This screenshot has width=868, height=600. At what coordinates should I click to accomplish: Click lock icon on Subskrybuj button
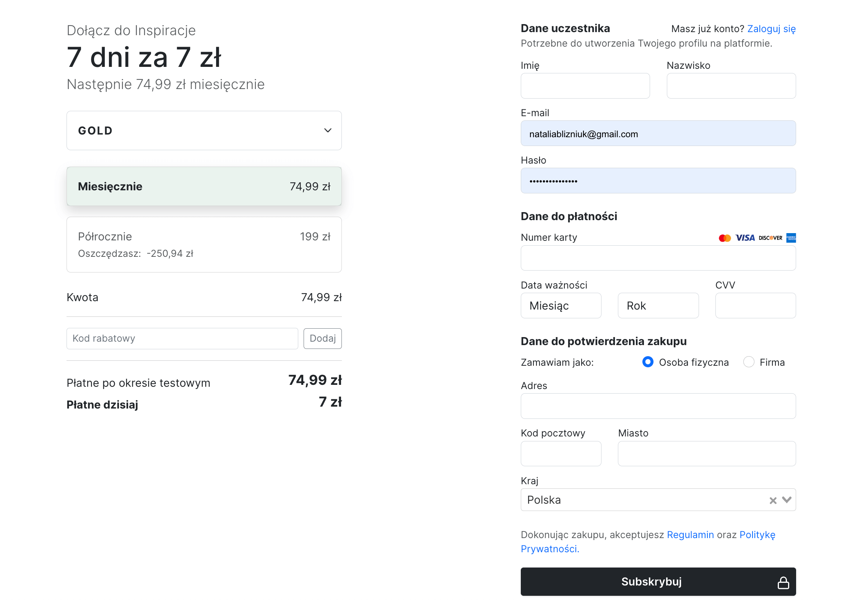[783, 582]
